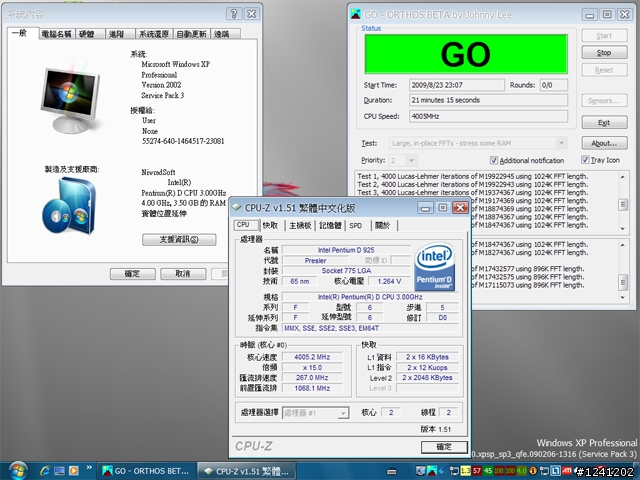
Task: Switch to the CPU-Z v1.51 taskbar button
Action: 247,471
